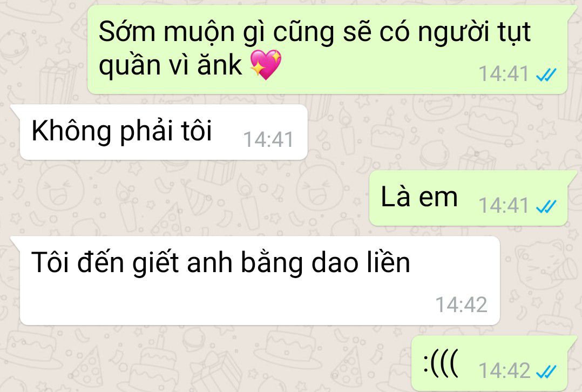The height and width of the screenshot is (392, 582).
Task: Click the 14:42 timestamp on the received message
Action: click(461, 305)
